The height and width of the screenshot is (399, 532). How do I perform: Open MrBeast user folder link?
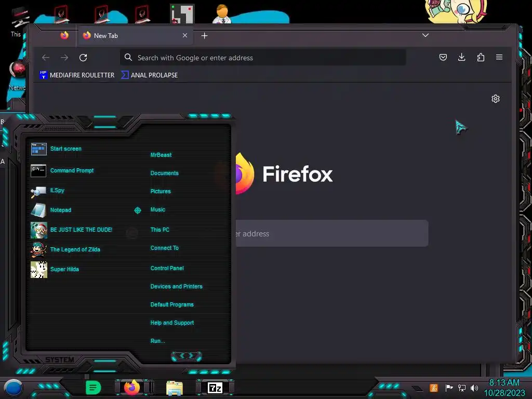[161, 155]
